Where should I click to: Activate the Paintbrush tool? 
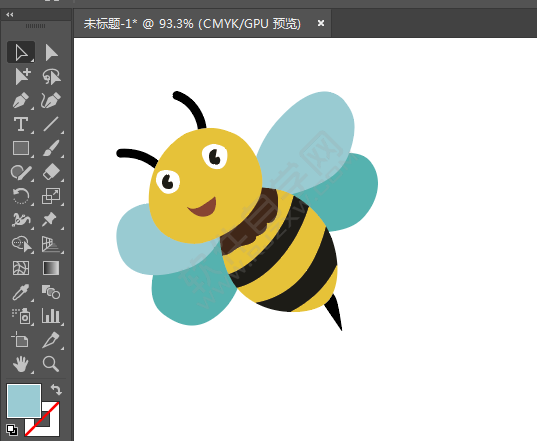(51, 148)
